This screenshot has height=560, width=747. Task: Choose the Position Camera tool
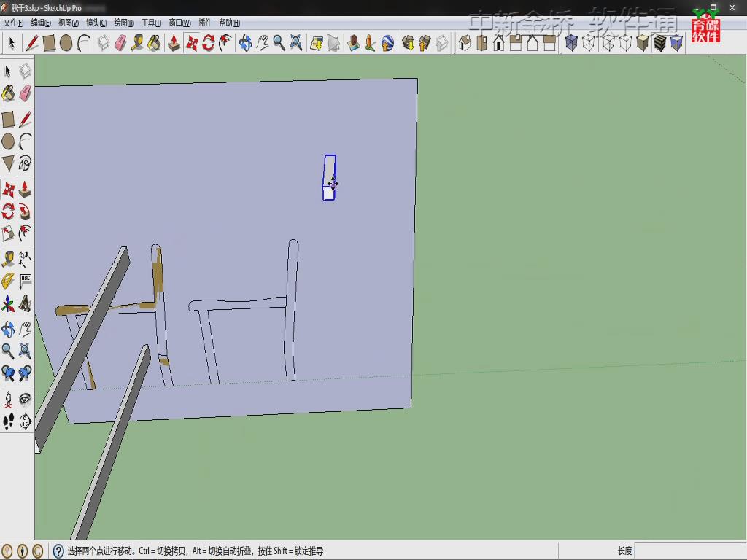[8, 399]
